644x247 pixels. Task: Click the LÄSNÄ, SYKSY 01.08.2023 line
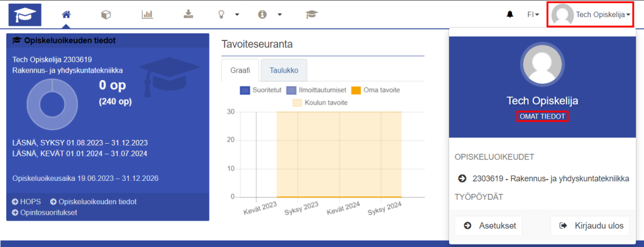click(80, 143)
